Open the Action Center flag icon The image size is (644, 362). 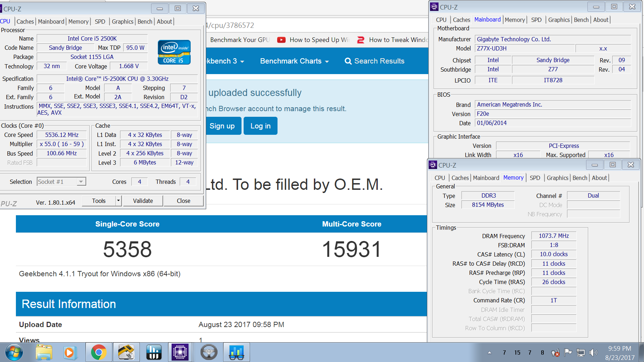tap(568, 352)
